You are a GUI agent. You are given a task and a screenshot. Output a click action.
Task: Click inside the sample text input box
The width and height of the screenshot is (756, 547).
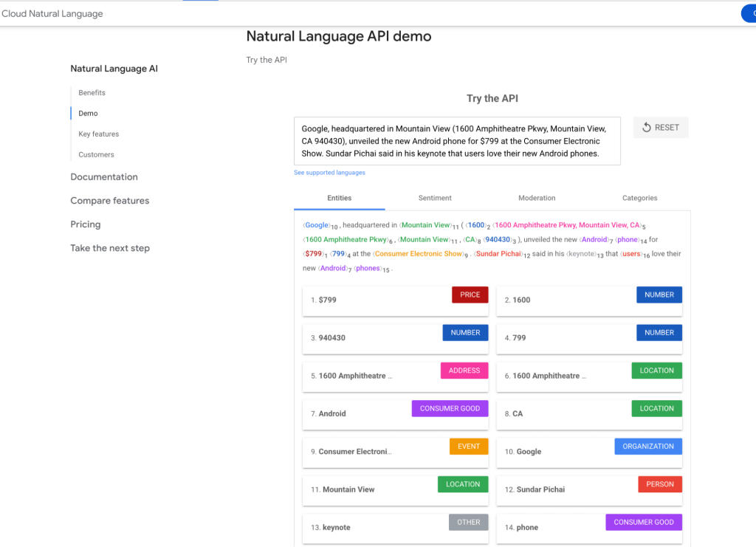coord(457,141)
